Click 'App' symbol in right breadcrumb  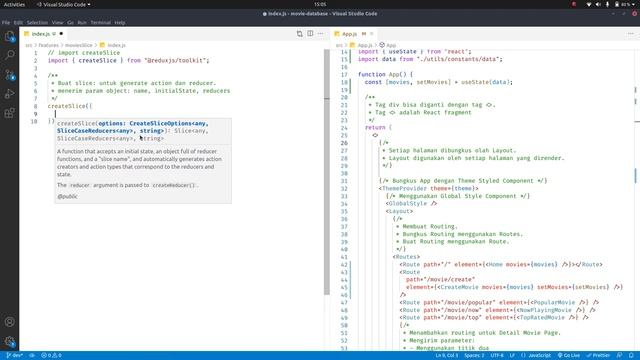pos(388,45)
